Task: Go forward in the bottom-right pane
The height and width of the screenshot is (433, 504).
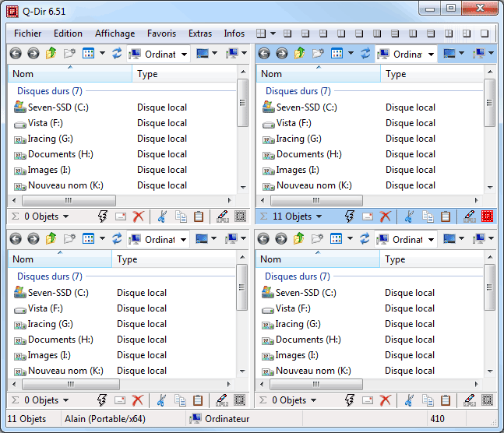Action: tap(281, 239)
